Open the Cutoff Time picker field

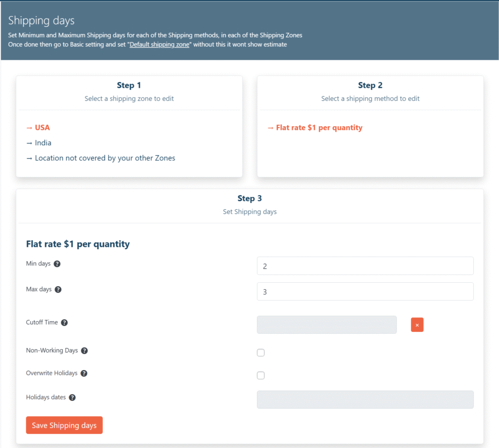coord(326,325)
